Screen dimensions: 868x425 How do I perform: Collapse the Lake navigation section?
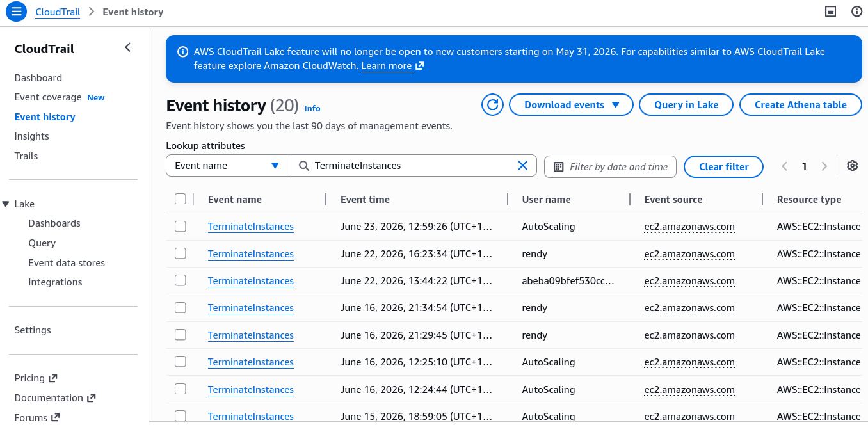[6, 204]
